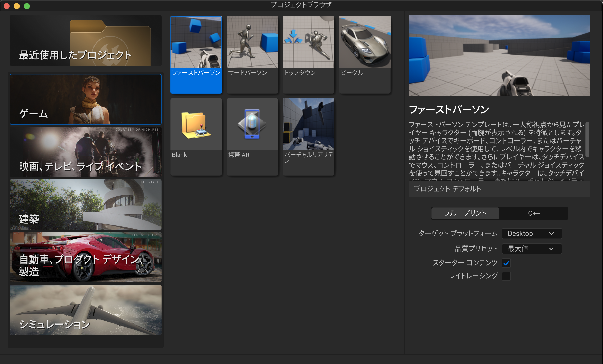Select the バーチャルリアリティ template icon
The image size is (603, 364).
click(x=308, y=125)
